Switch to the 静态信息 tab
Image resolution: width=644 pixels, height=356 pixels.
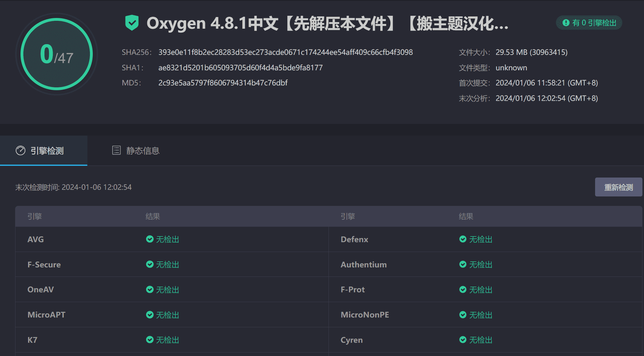pyautogui.click(x=136, y=151)
